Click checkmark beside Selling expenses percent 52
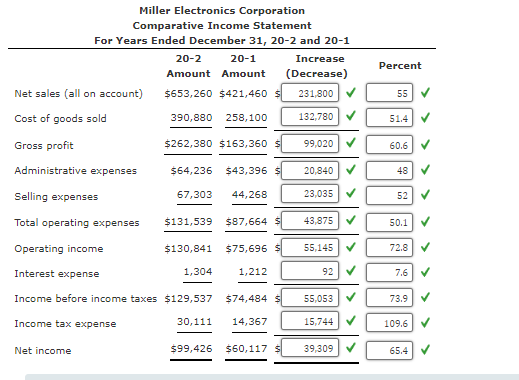The height and width of the screenshot is (380, 519). 425,194
